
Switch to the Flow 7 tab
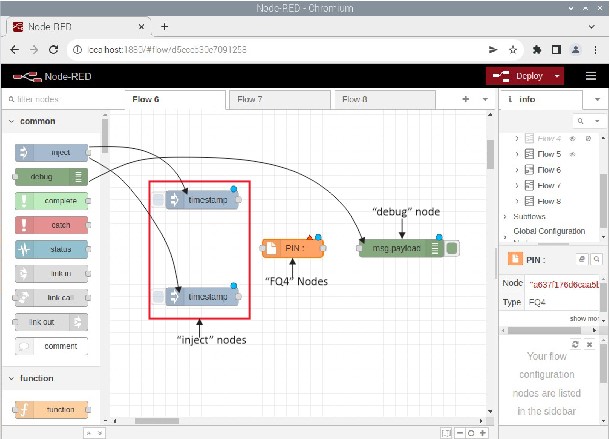tap(249, 100)
